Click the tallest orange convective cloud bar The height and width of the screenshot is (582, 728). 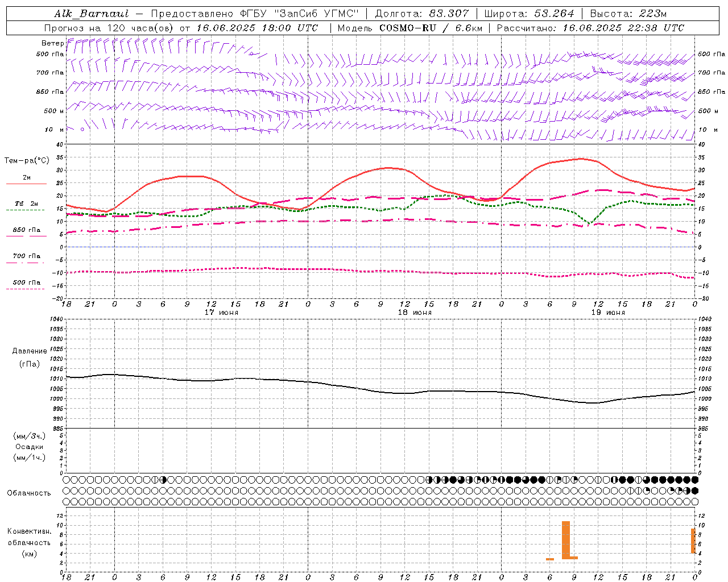click(566, 540)
